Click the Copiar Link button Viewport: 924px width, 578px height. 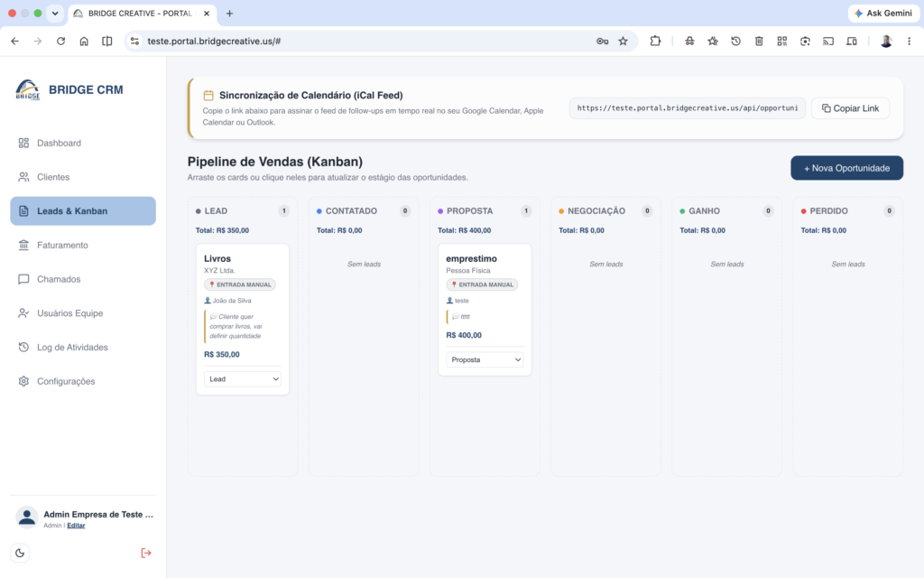(x=850, y=108)
